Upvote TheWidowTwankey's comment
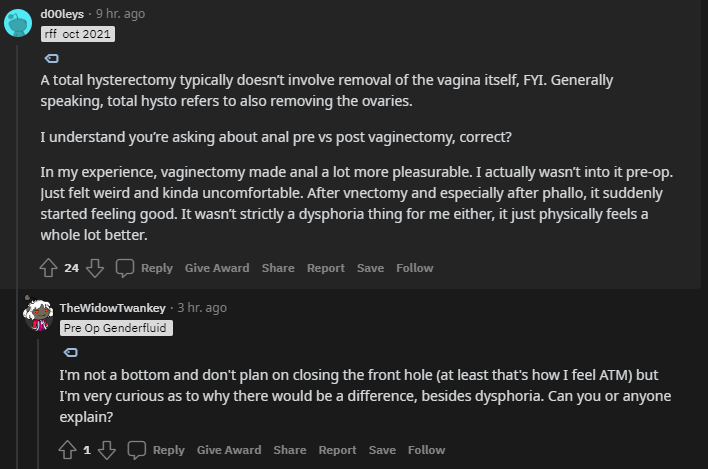 pos(68,450)
